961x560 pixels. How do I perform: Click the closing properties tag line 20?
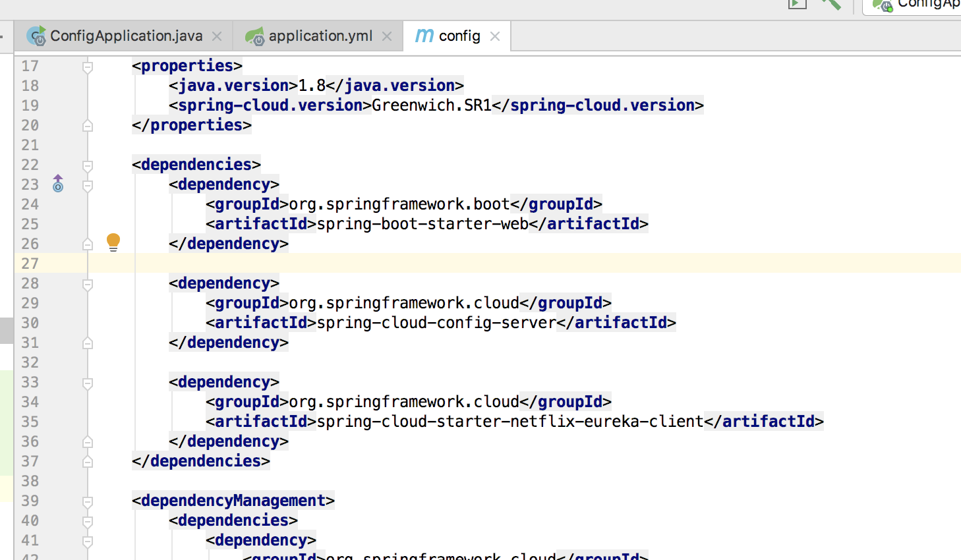point(192,125)
